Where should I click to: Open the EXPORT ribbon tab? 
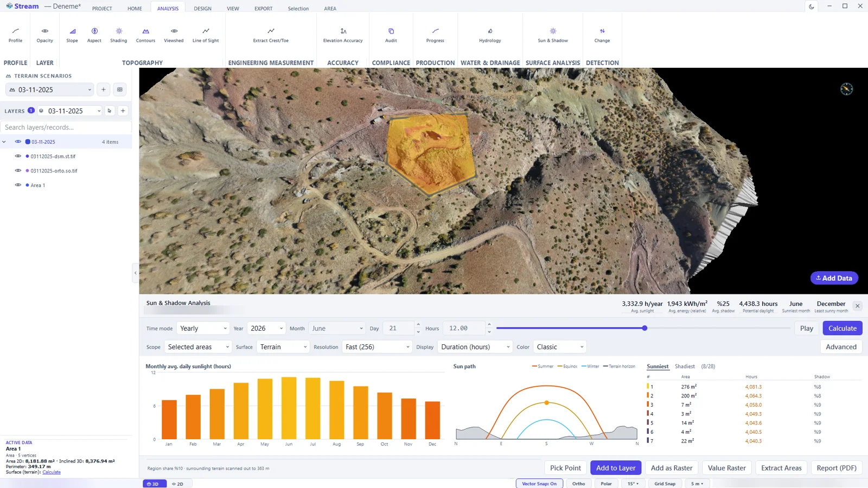click(x=264, y=9)
